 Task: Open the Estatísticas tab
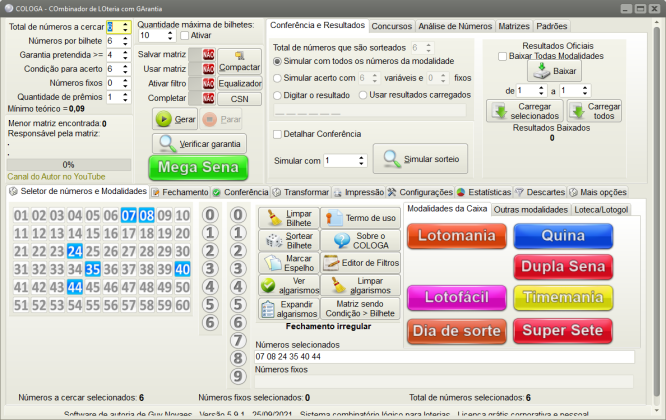click(x=484, y=192)
